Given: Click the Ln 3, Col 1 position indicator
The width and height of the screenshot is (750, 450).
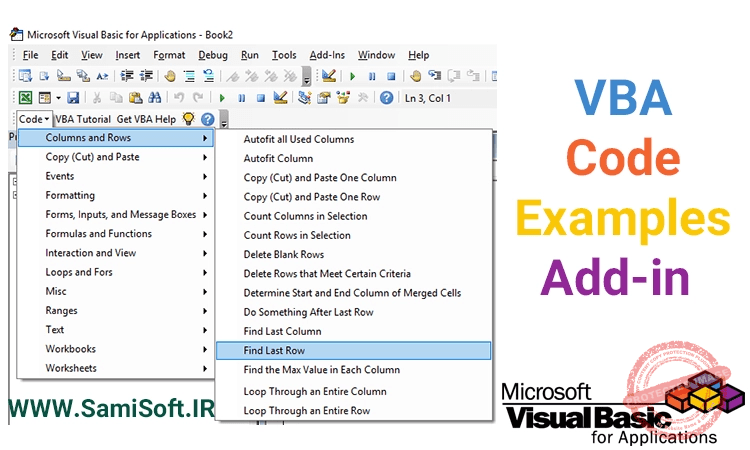Looking at the screenshot, I should point(428,98).
